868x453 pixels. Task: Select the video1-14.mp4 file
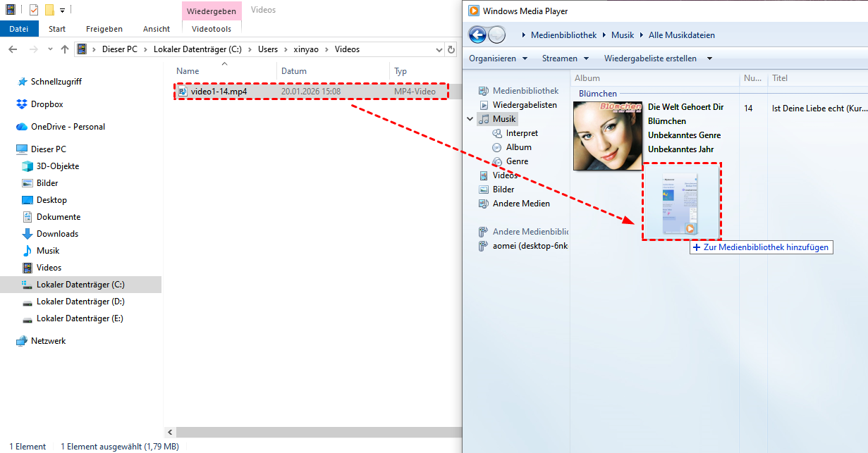tap(219, 92)
